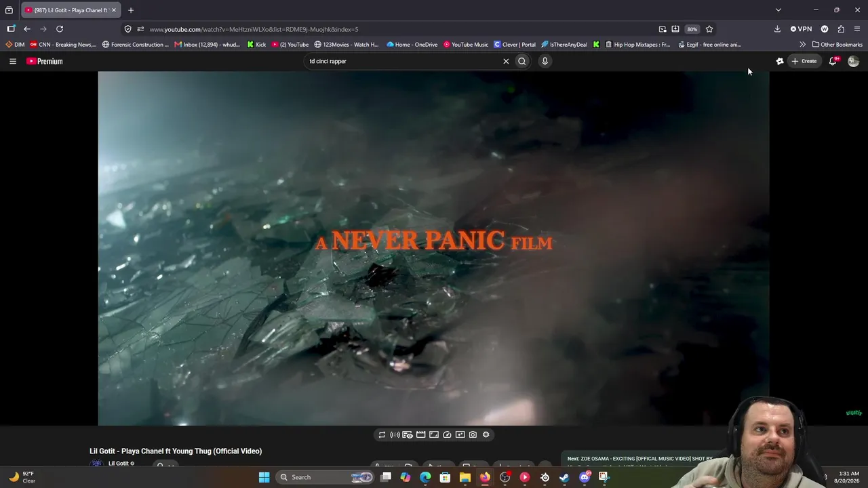Open the YouTube account avatar menu
Screen dimensions: 868x488
click(854, 61)
